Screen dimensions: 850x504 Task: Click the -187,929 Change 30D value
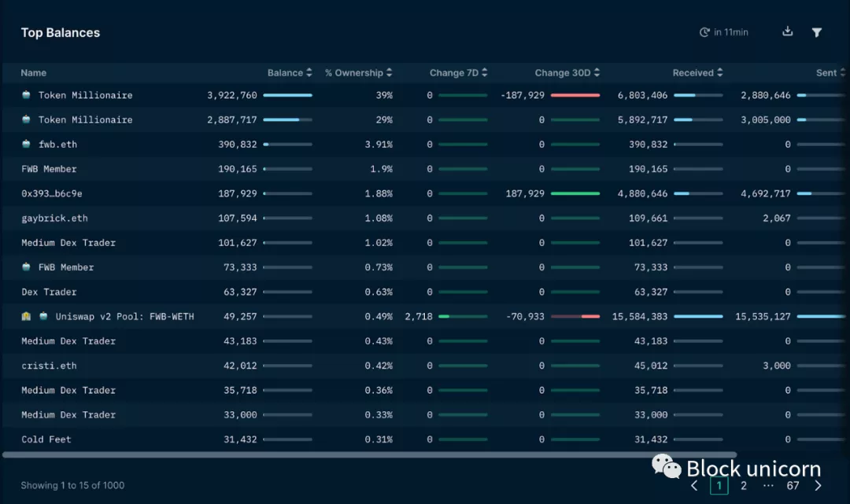523,94
